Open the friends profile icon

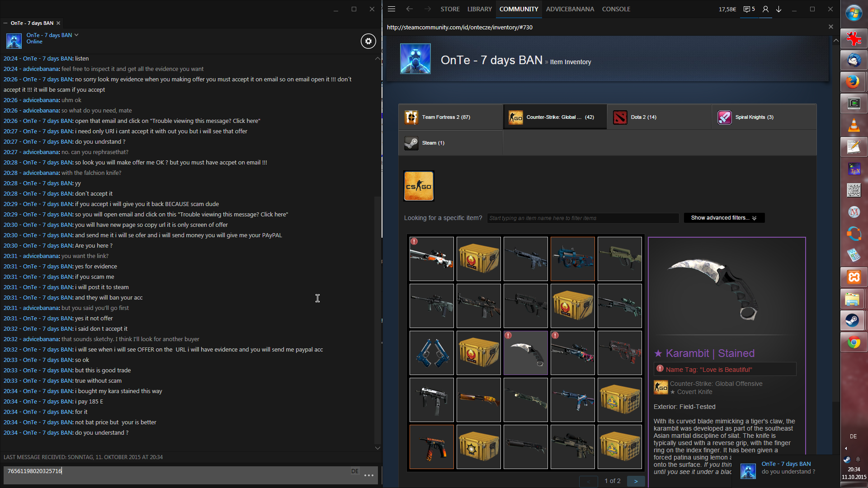(x=765, y=9)
